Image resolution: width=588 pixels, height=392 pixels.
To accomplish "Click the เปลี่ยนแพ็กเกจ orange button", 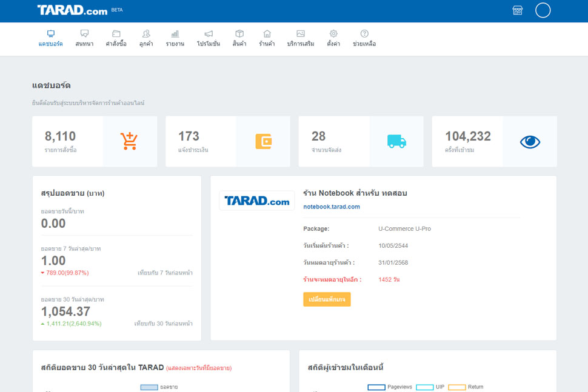I will point(327,299).
